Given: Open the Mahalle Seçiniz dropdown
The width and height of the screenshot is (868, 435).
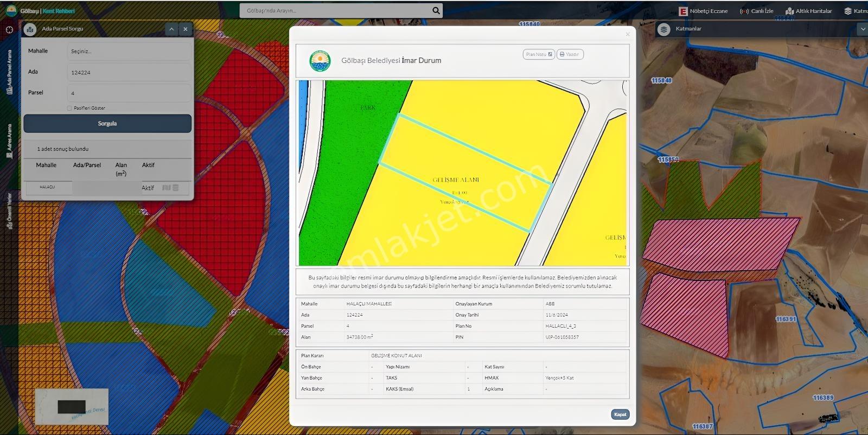Looking at the screenshot, I should 129,51.
